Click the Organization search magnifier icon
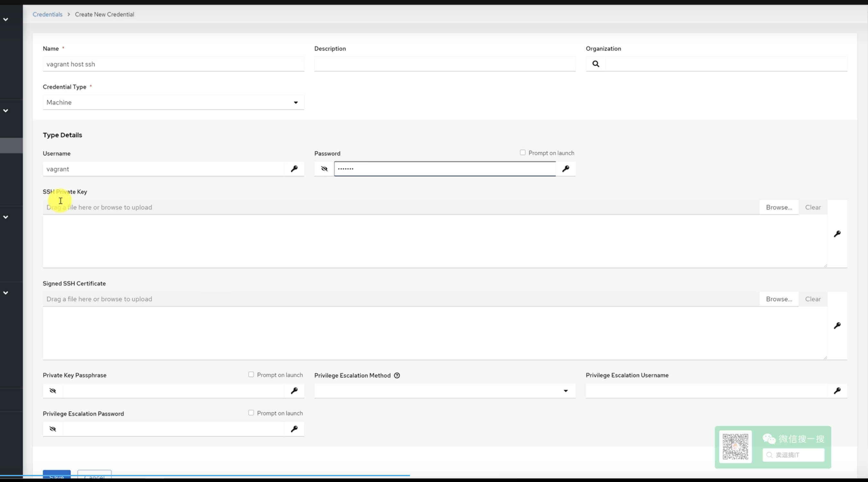 595,64
